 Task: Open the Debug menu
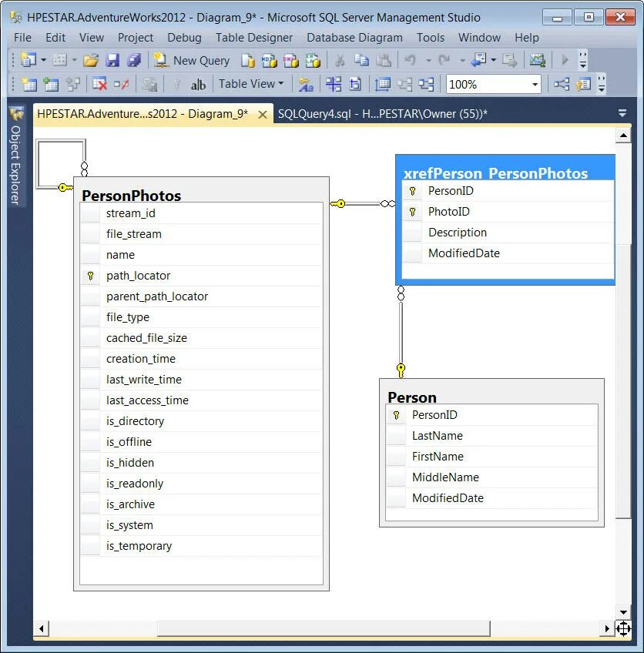184,38
